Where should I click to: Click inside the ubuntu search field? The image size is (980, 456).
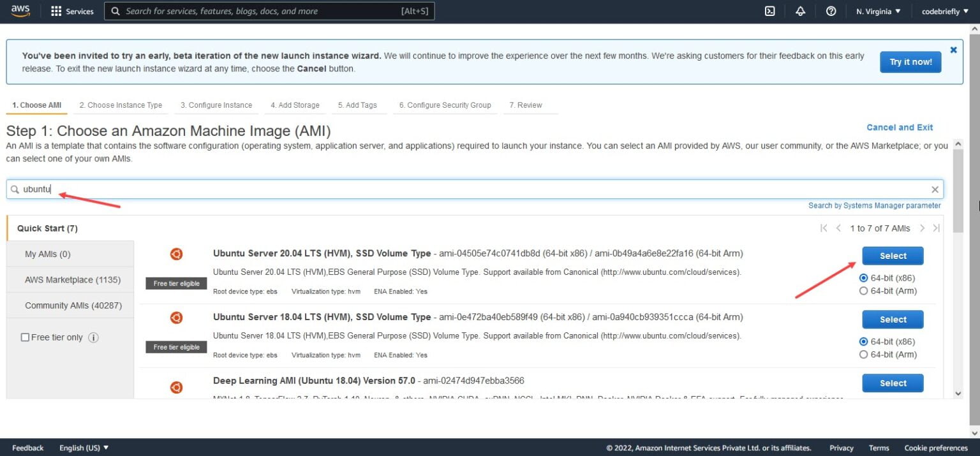pos(191,189)
